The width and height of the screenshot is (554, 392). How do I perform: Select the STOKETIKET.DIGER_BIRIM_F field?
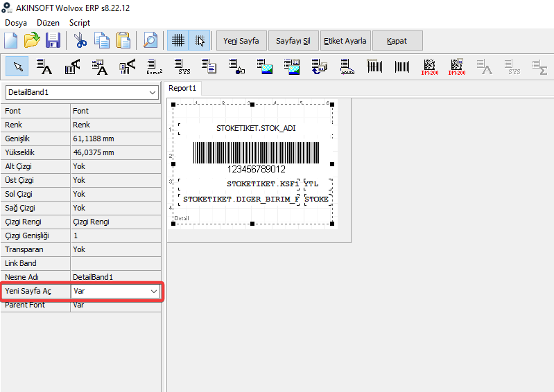(239, 199)
